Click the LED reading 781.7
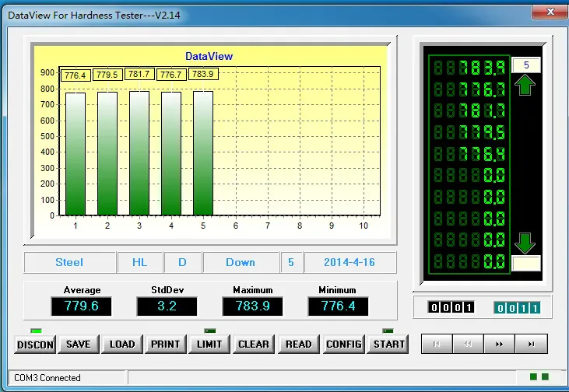The height and width of the screenshot is (392, 569). tap(469, 110)
